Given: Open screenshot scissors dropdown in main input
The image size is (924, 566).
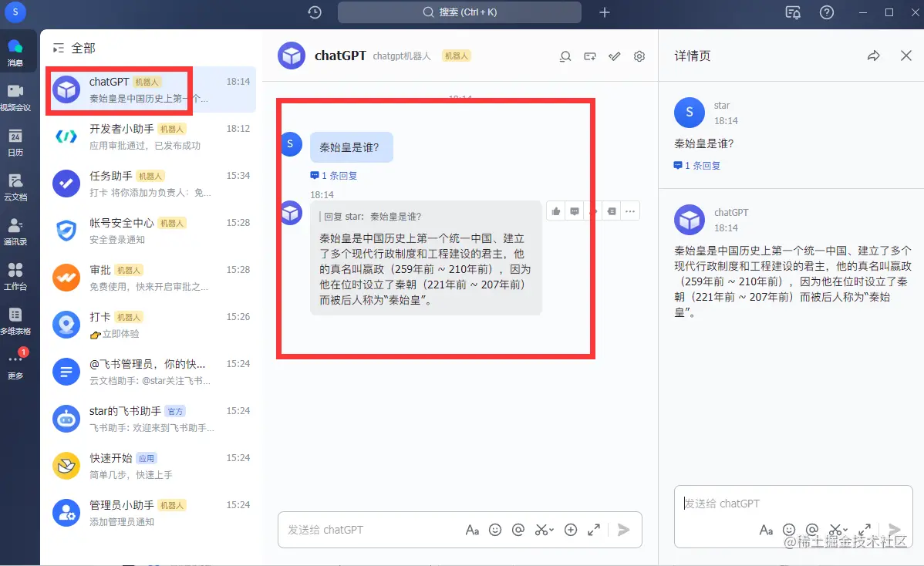Looking at the screenshot, I should pos(544,530).
